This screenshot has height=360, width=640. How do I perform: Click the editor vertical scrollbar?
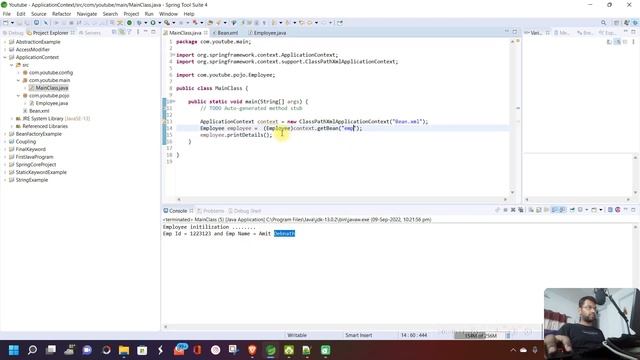(512, 116)
